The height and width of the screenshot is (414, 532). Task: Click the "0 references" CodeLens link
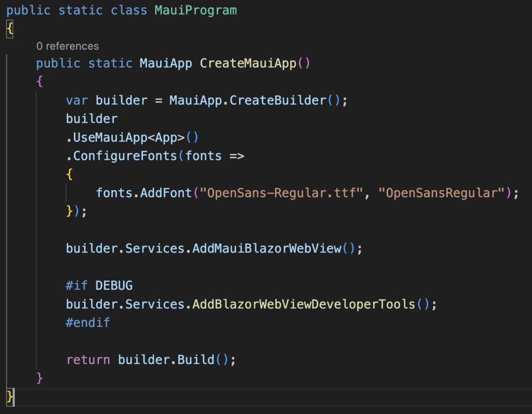coord(68,46)
